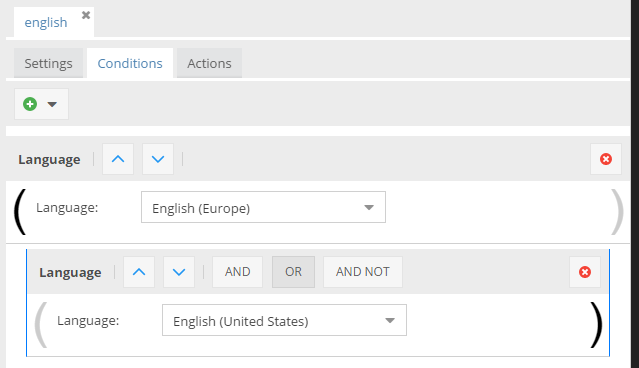
Task: Toggle the opening bracket of second condition
Action: point(41,325)
